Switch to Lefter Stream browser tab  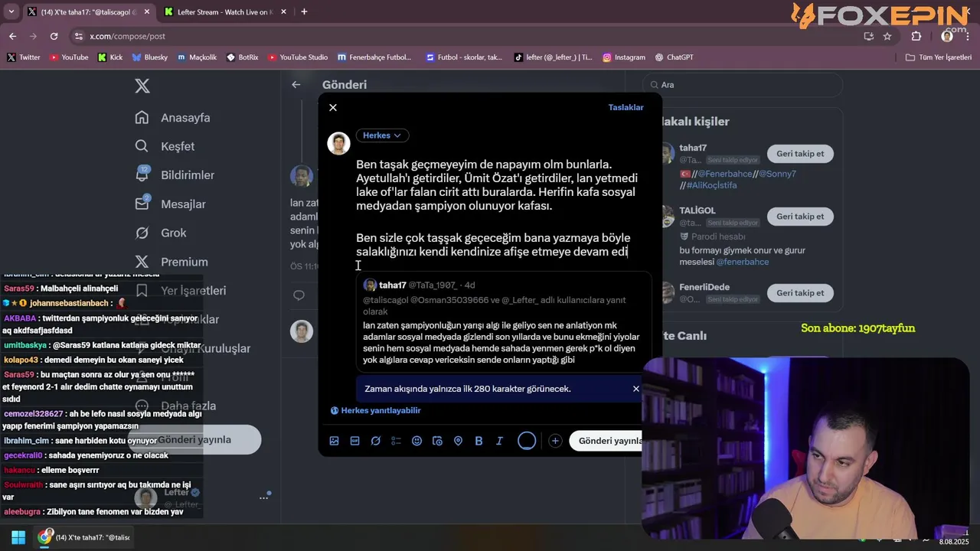coord(223,12)
